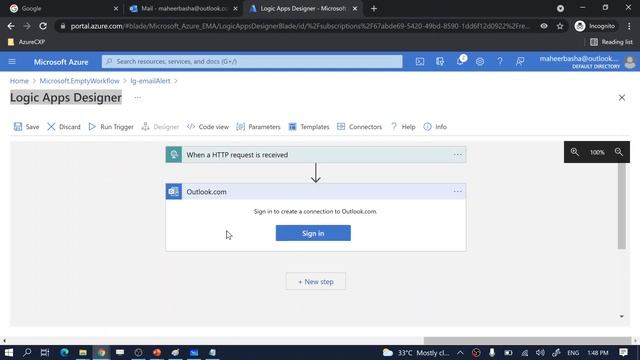Focus the Search resources, services, and docs box
The image size is (640, 360).
click(252, 62)
